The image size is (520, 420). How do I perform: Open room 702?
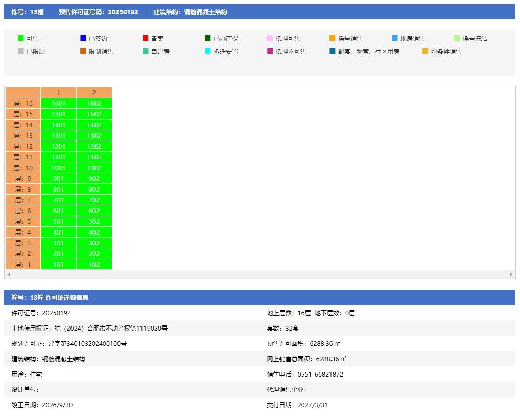pos(94,200)
